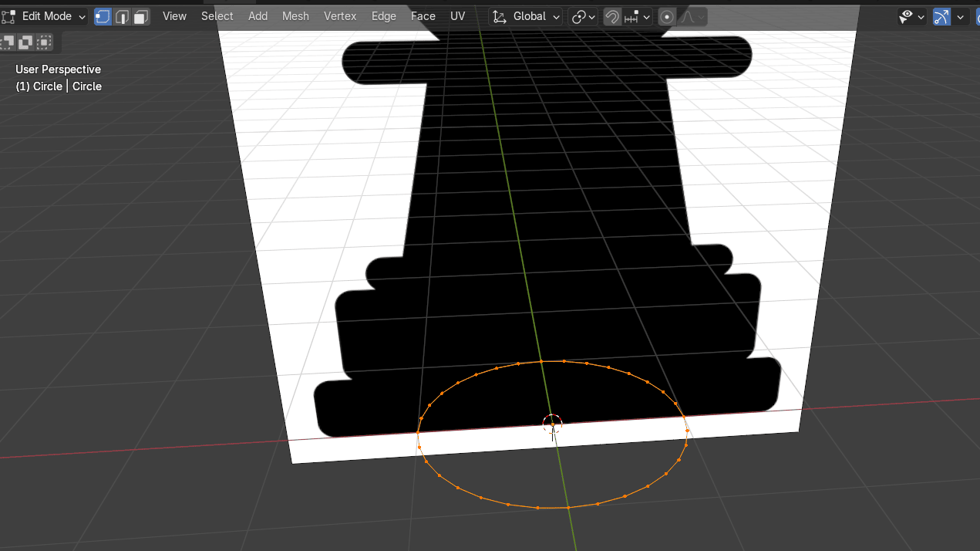Expand the gizmo options arrow
The height and width of the screenshot is (551, 980).
961,16
